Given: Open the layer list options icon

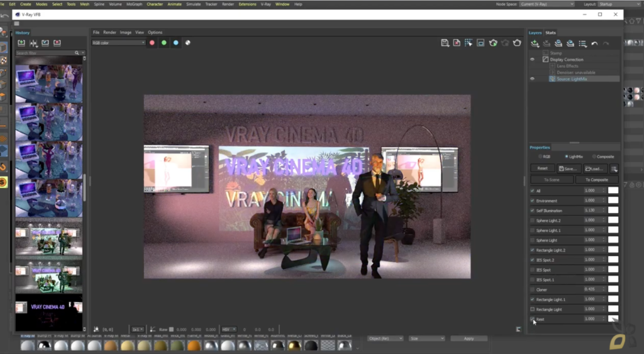Looking at the screenshot, I should pos(582,43).
